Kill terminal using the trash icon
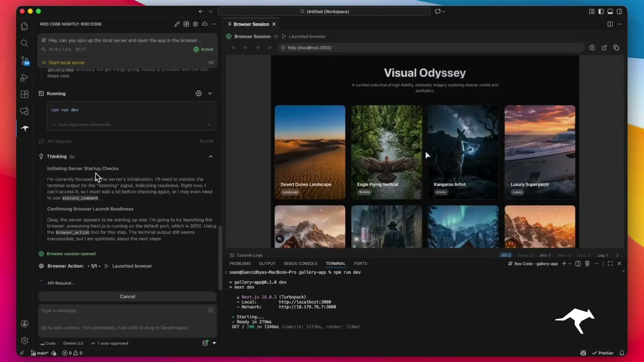 click(587, 263)
